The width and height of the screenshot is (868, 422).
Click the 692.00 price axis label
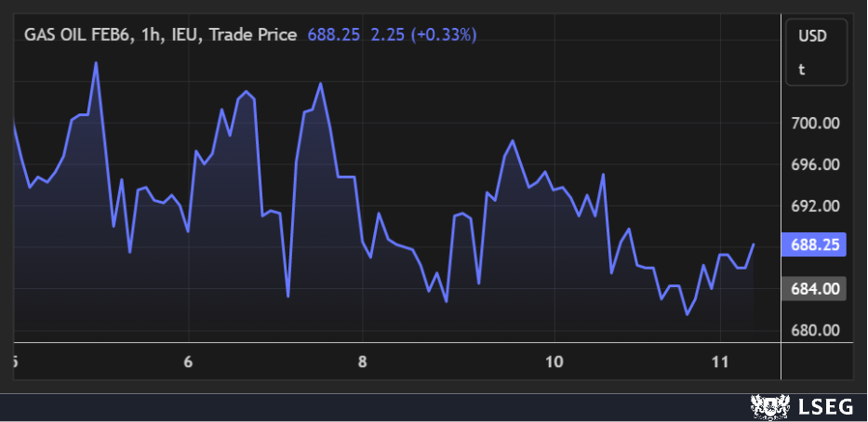pos(816,206)
